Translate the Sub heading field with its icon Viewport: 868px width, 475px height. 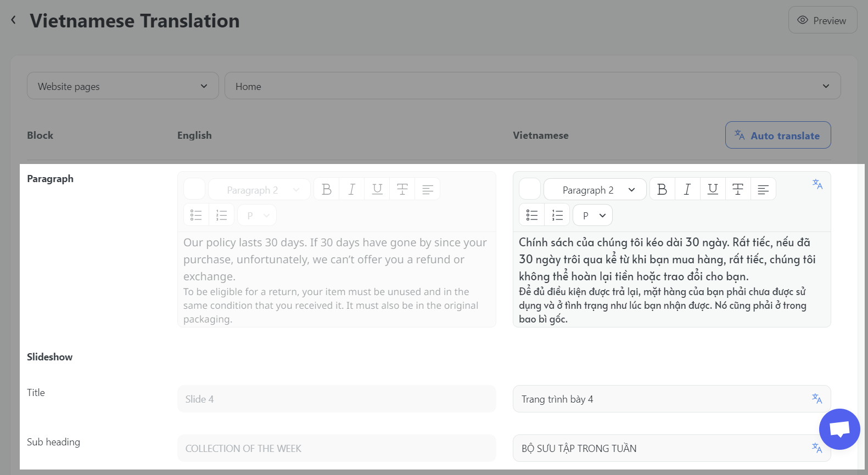817,448
